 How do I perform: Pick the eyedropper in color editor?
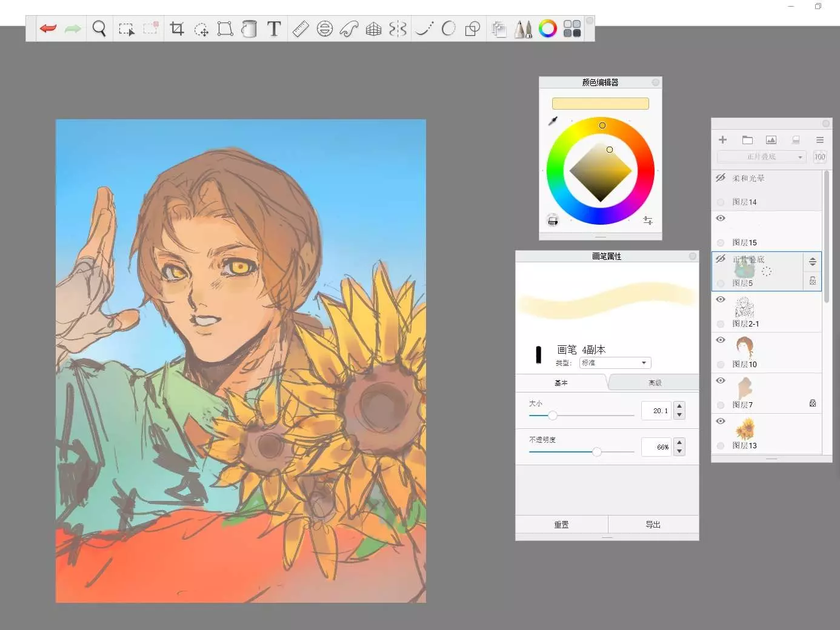pos(553,121)
